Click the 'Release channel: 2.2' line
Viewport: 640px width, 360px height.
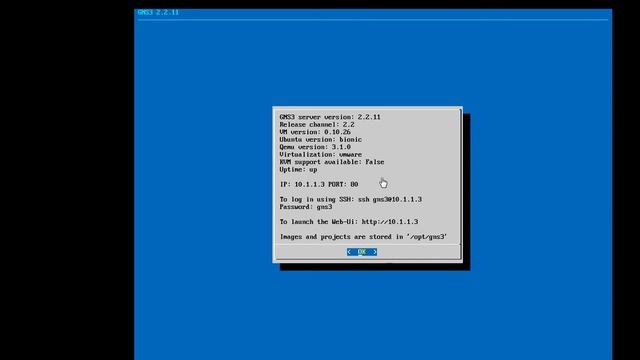317,124
